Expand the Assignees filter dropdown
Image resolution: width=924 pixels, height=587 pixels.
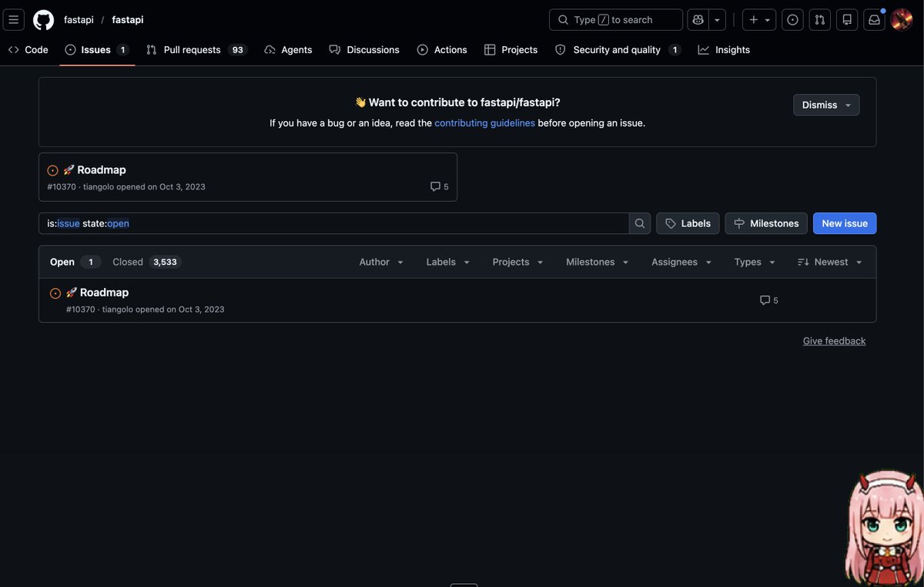(681, 262)
